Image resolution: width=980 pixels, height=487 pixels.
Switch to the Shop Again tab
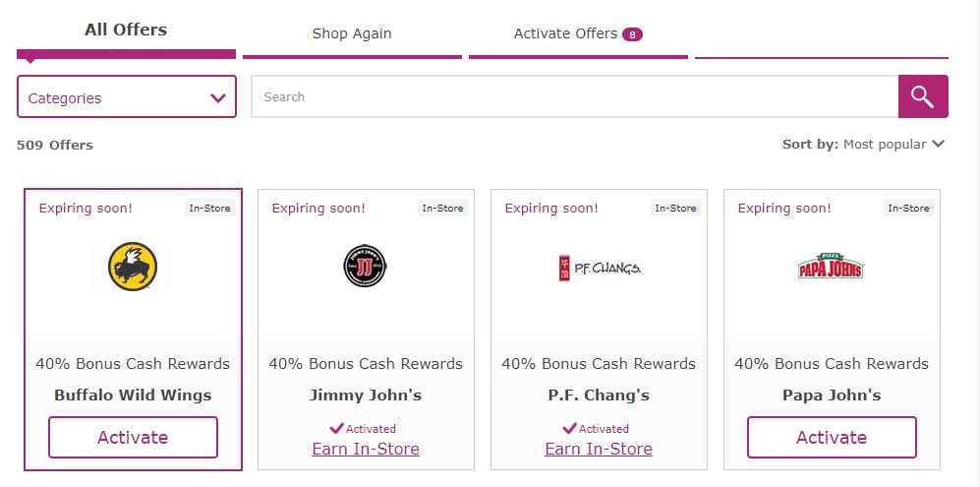[x=352, y=33]
